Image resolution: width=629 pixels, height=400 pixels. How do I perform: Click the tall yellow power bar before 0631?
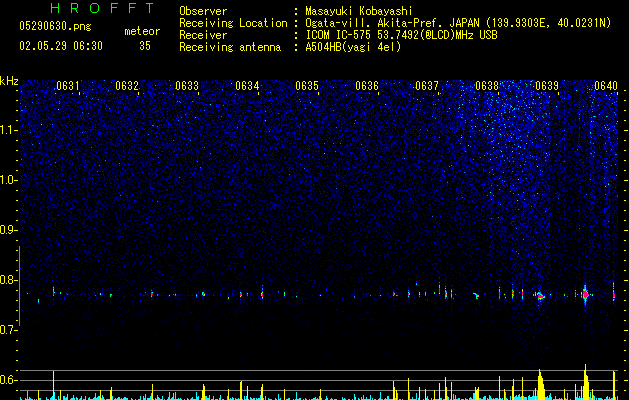click(x=53, y=385)
